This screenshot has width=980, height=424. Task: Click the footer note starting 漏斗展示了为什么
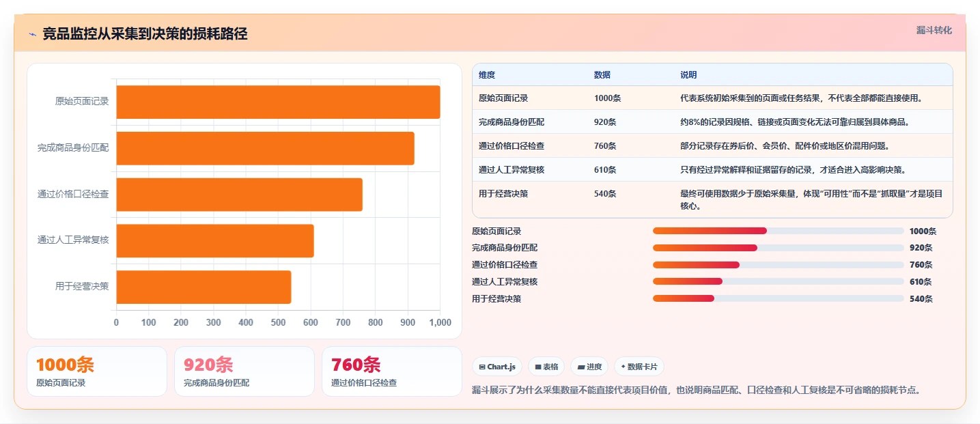[697, 391]
